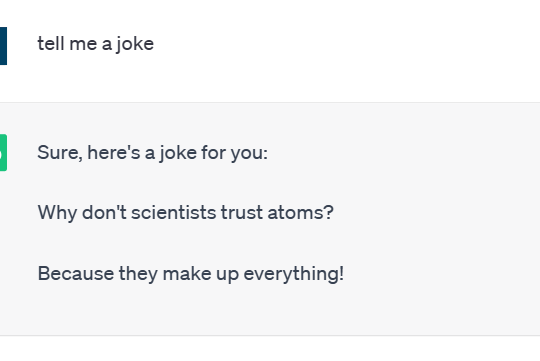Click the word "make" in the punchline
The width and height of the screenshot is (540, 361).
click(187, 274)
